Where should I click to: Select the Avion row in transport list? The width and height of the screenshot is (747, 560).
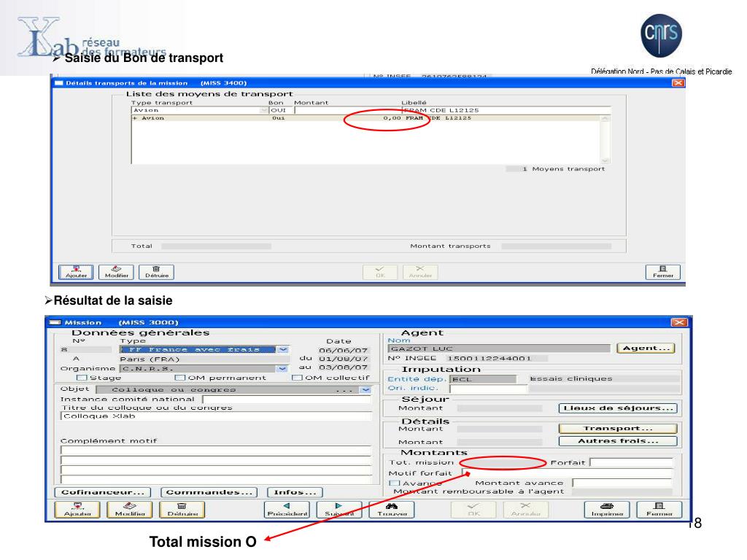point(367,117)
